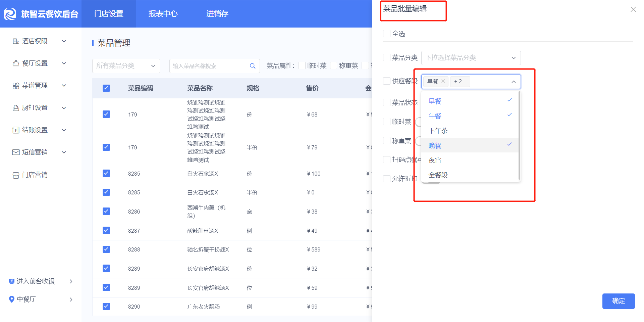The image size is (644, 322).
Task: Tick the 称重菜 checkbox in edit panel
Action: (387, 141)
